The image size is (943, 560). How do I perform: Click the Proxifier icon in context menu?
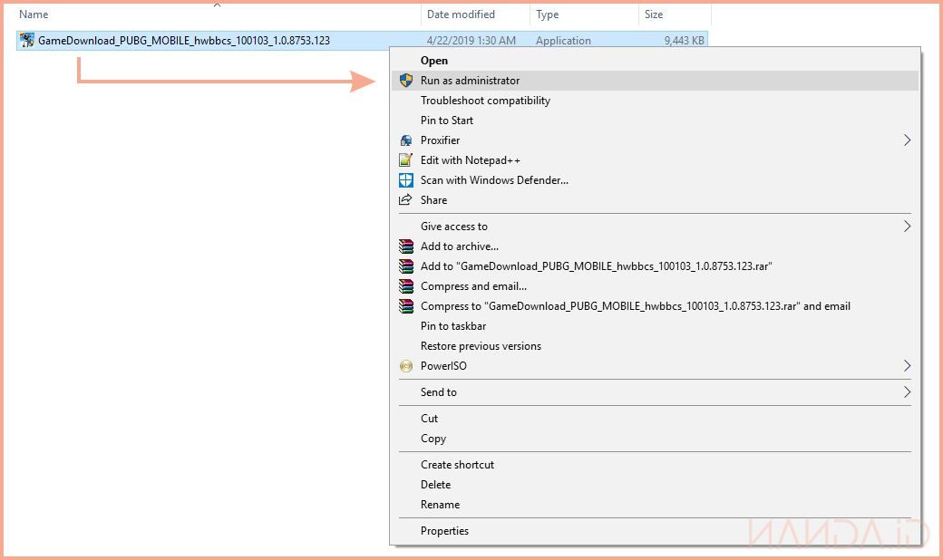coord(406,140)
